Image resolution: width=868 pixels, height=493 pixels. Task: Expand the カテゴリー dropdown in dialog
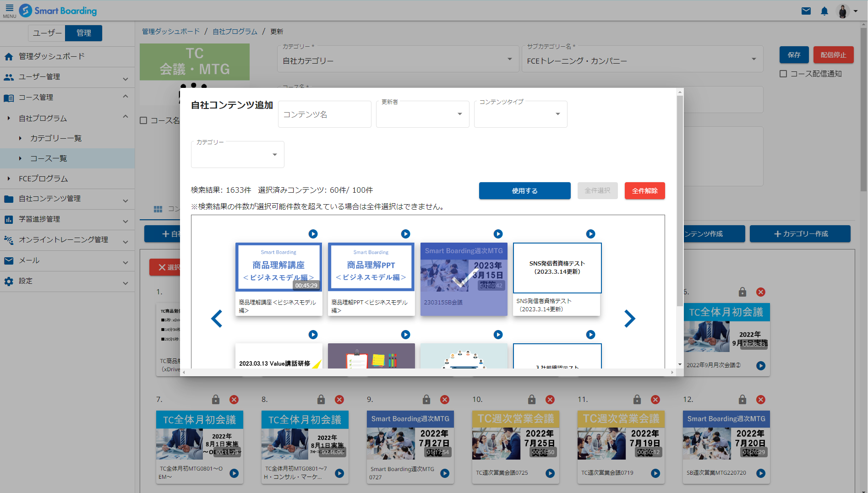[237, 155]
